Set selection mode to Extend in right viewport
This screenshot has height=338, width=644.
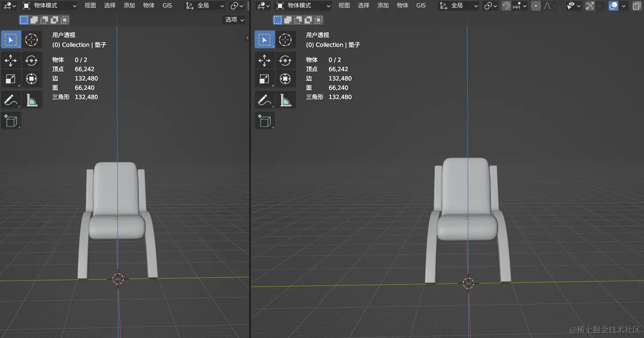click(288, 20)
